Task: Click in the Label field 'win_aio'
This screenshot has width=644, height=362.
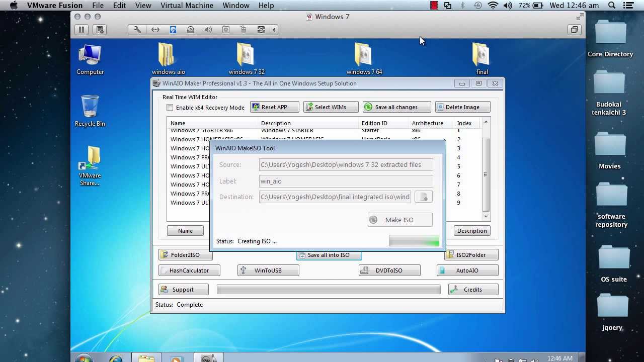Action: (346, 181)
